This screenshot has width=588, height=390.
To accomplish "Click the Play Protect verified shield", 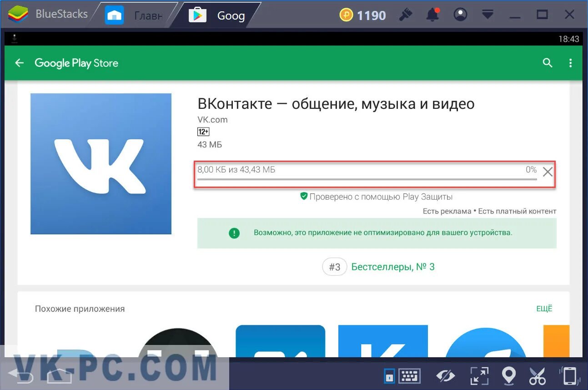I will coord(304,197).
